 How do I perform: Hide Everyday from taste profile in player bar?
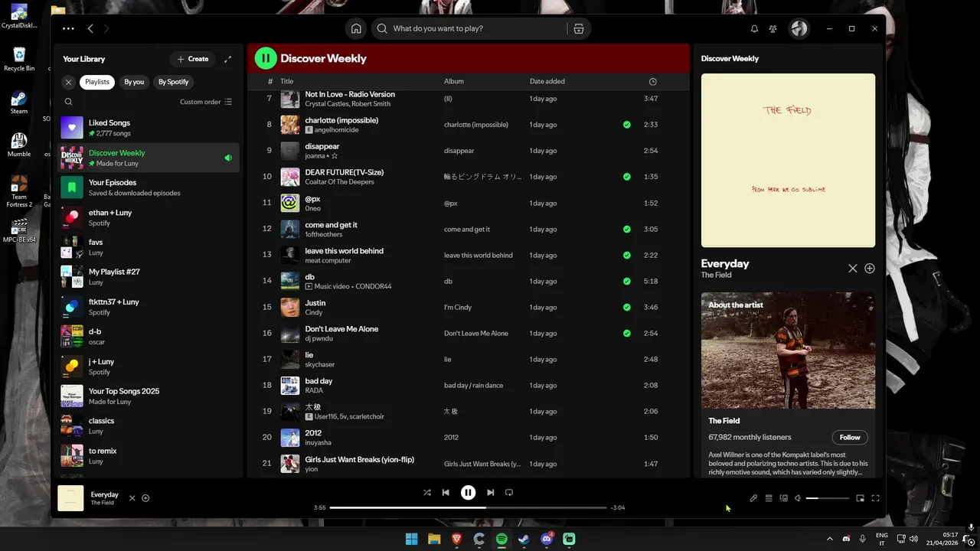pos(132,498)
